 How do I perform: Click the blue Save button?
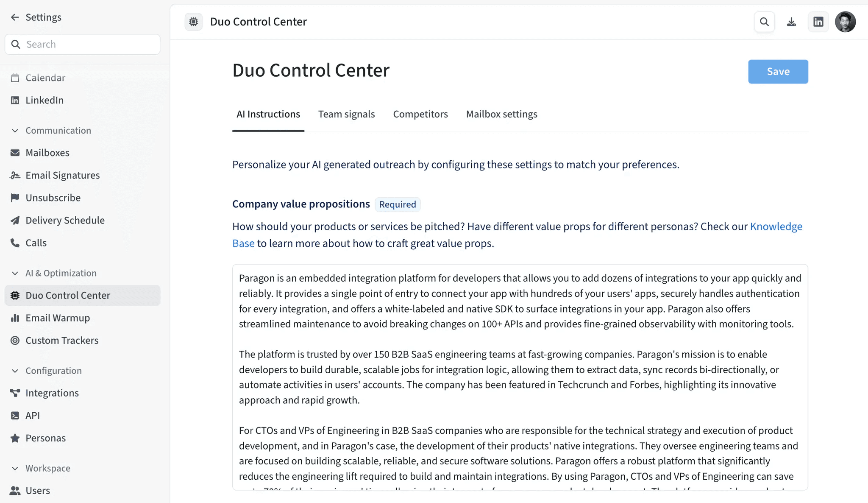[778, 72]
